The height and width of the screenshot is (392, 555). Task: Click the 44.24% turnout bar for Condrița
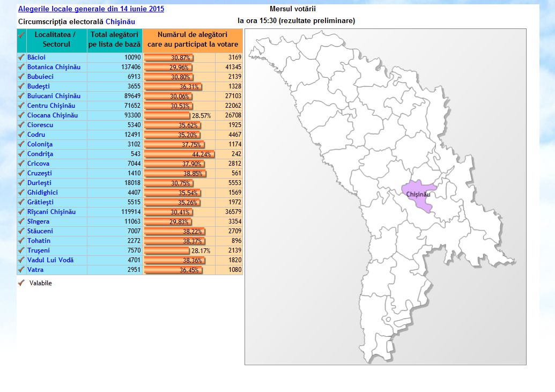[180, 154]
